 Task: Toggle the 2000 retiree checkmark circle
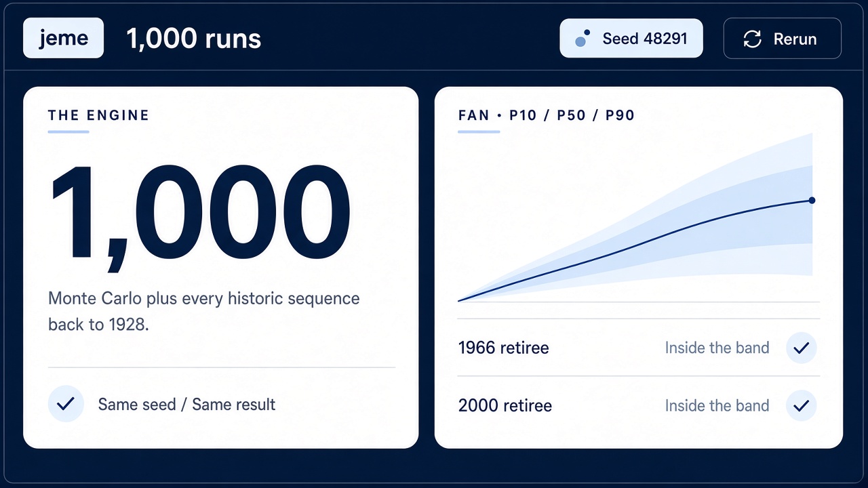[x=802, y=406]
